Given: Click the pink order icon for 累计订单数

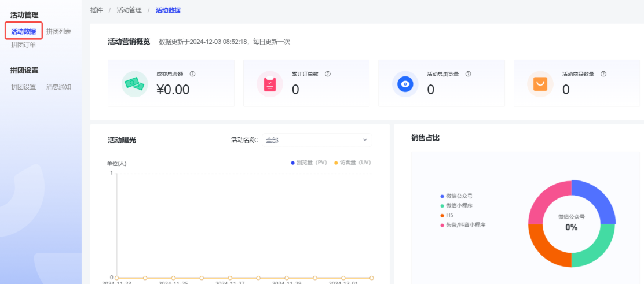Looking at the screenshot, I should pos(270,84).
